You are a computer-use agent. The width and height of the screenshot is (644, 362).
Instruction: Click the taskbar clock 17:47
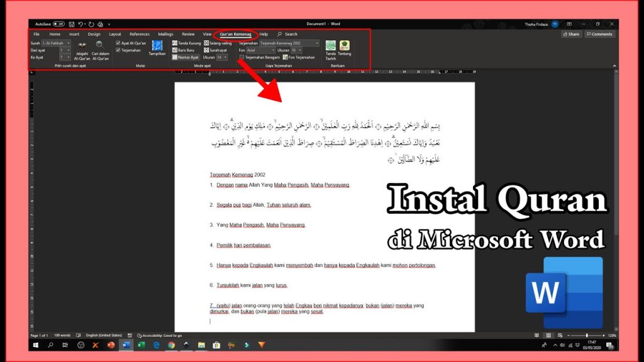tap(591, 345)
